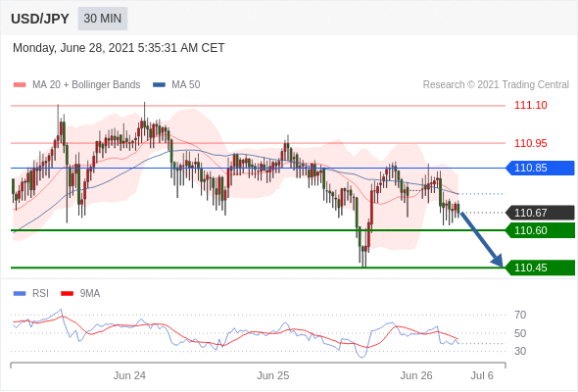
Task: Click the RSI legend label
Action: click(x=40, y=294)
